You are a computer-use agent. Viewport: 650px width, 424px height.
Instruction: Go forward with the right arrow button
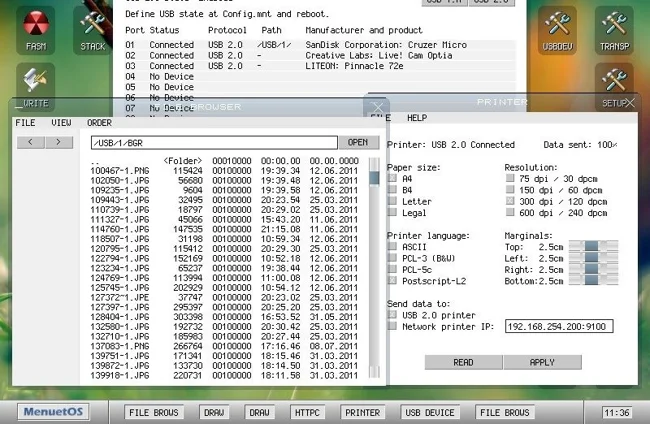click(60, 142)
